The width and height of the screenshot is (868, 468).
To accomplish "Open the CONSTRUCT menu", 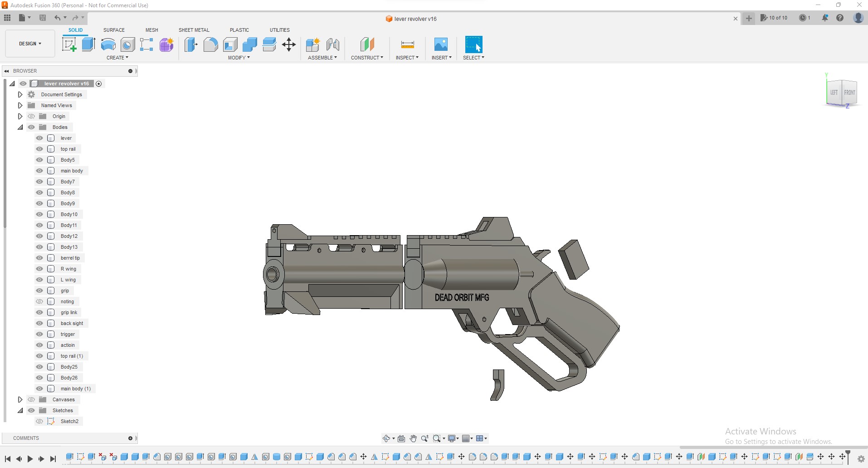I will click(x=367, y=58).
